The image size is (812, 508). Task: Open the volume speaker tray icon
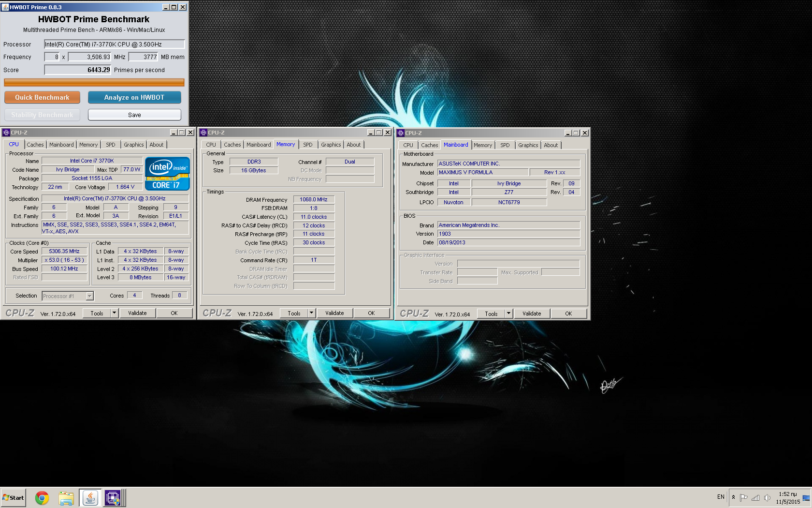(x=767, y=497)
